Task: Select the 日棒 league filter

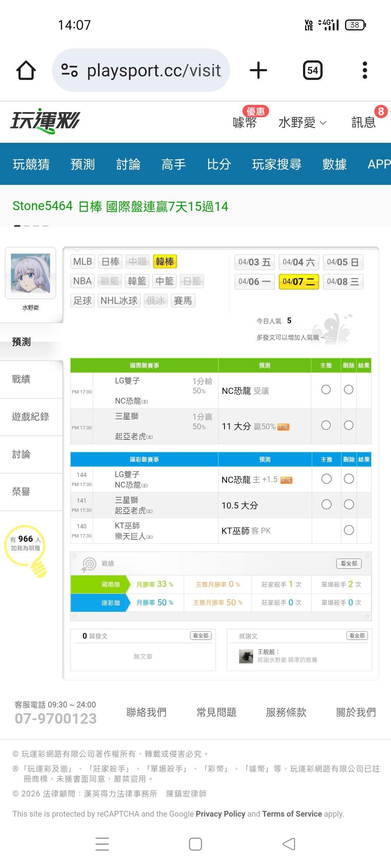Action: (110, 261)
